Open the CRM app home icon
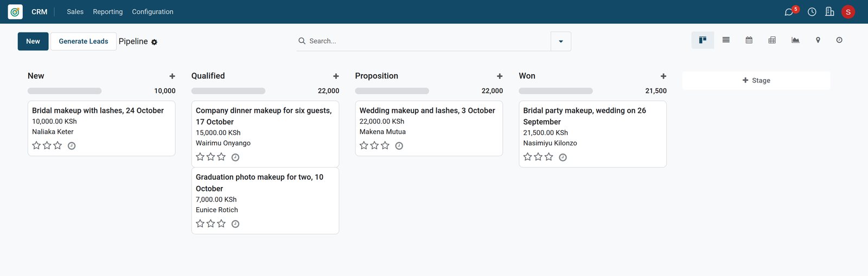The width and height of the screenshot is (868, 276). pyautogui.click(x=15, y=12)
